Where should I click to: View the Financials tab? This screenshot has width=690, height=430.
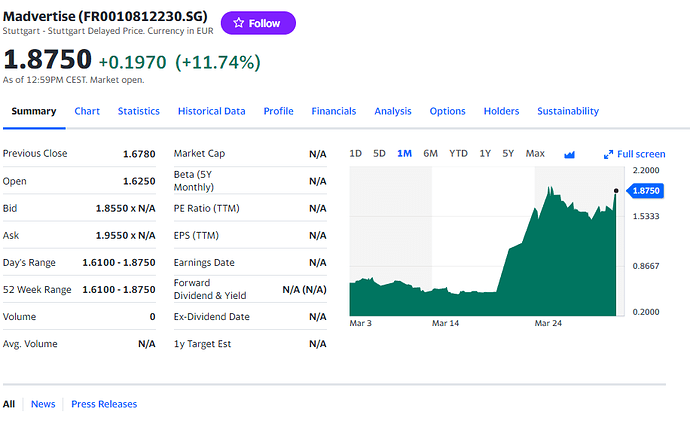(x=334, y=111)
